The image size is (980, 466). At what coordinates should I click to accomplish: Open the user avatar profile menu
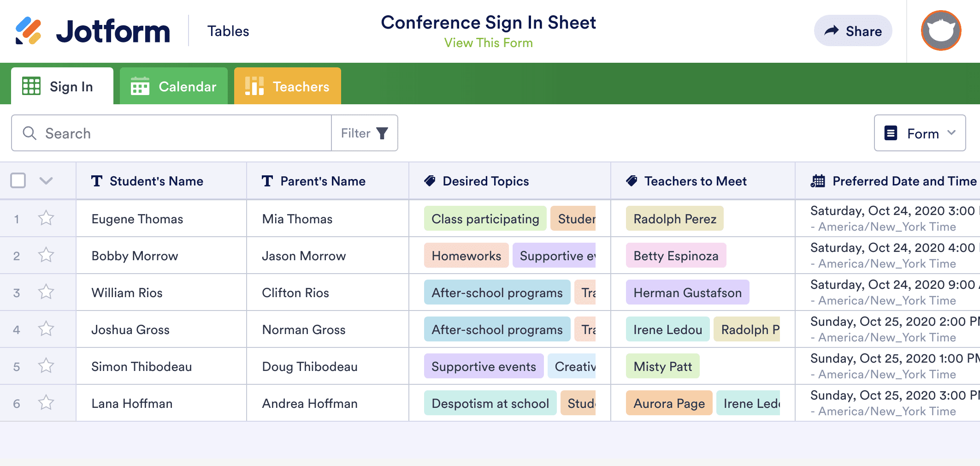pyautogui.click(x=941, y=31)
